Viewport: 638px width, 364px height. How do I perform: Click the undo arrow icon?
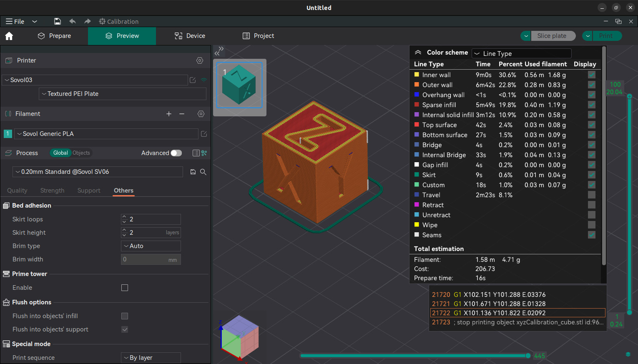click(73, 21)
